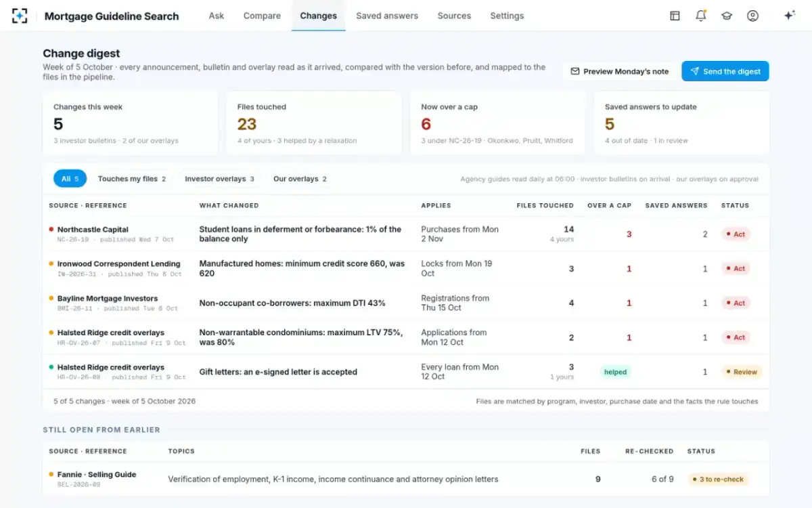The image size is (812, 508).
Task: Click the Change digest heading
Action: tap(81, 54)
